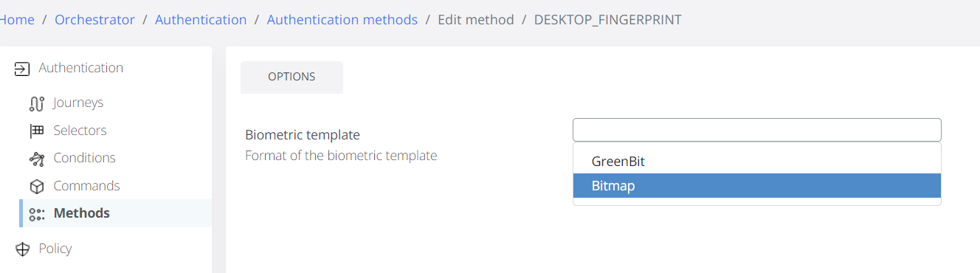Select Bitmap from the dropdown list

[757, 186]
